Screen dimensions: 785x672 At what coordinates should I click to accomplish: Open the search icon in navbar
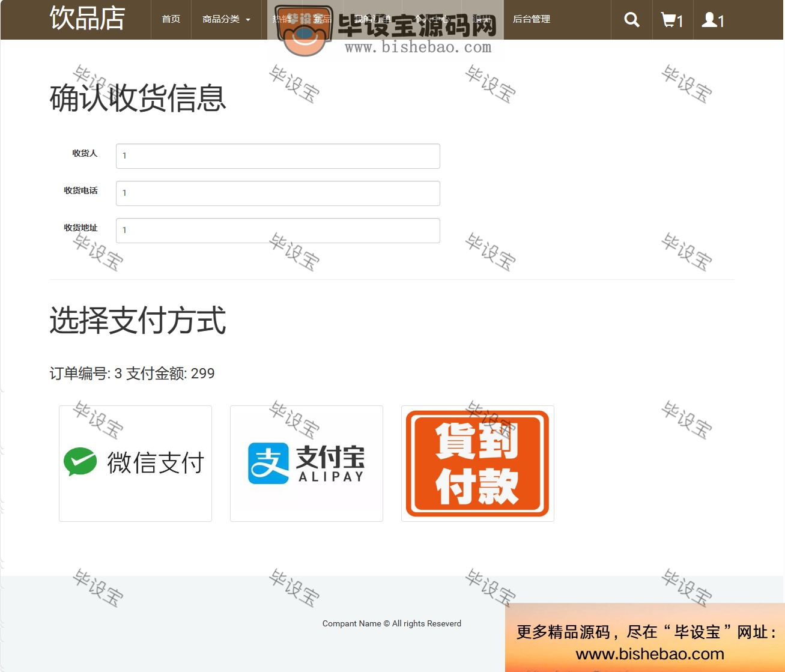(632, 20)
